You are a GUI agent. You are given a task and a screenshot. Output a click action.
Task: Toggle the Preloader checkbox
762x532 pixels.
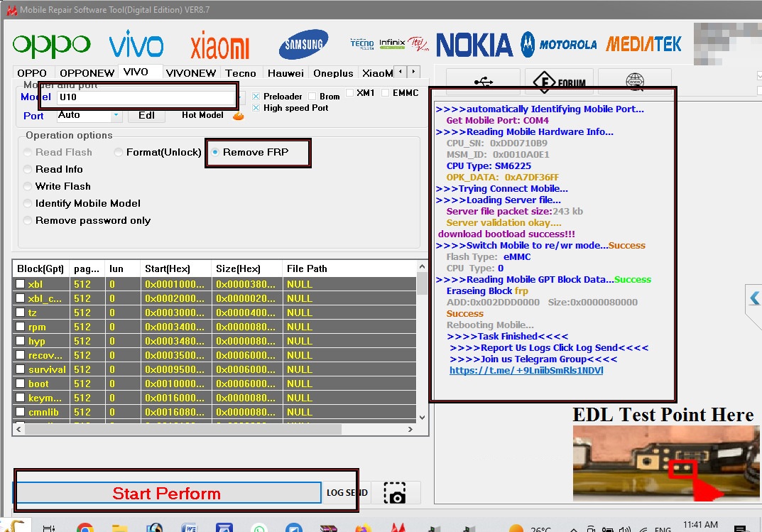(x=256, y=96)
